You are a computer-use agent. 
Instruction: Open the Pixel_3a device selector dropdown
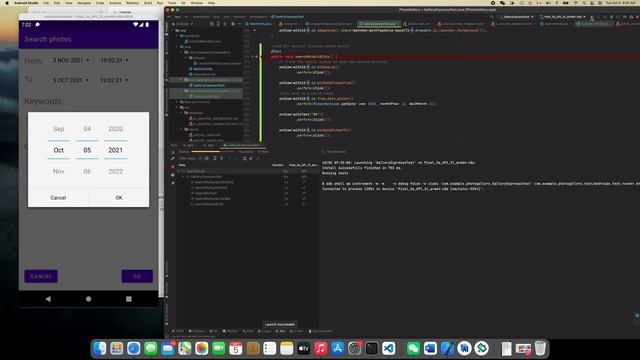562,17
